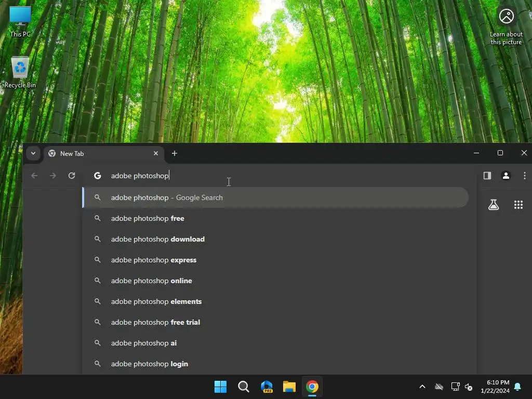Open the tab search dropdown arrow

pos(33,153)
